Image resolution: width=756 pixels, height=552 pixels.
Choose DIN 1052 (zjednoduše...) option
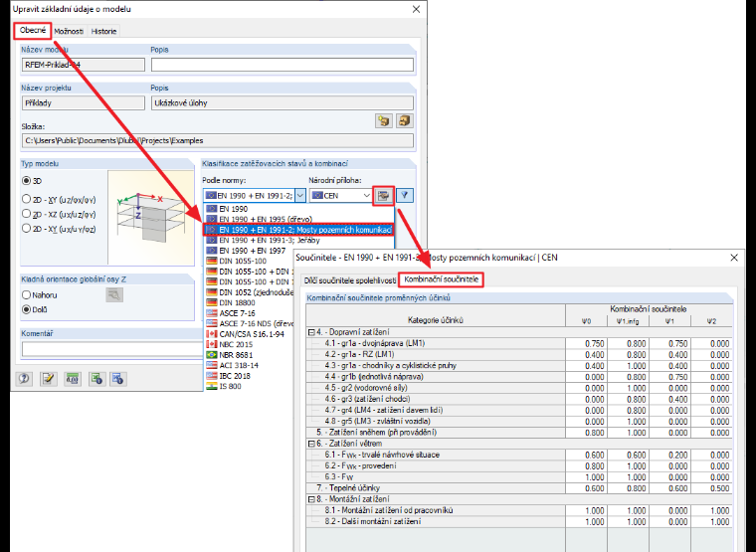(x=250, y=292)
